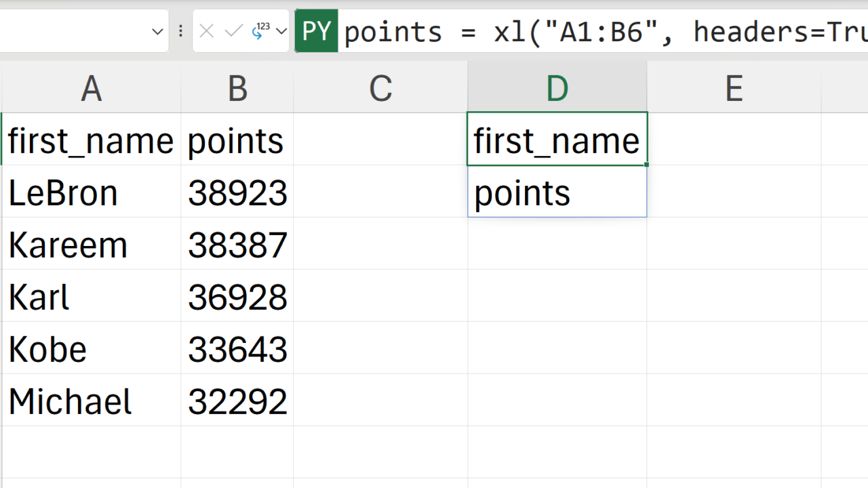
Task: Select column C header
Action: (380, 88)
